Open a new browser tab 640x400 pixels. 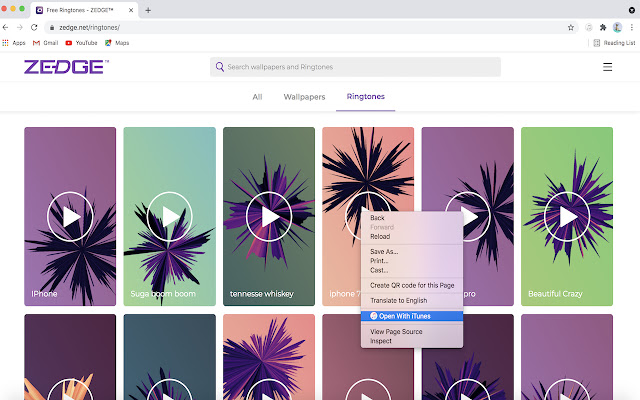148,10
